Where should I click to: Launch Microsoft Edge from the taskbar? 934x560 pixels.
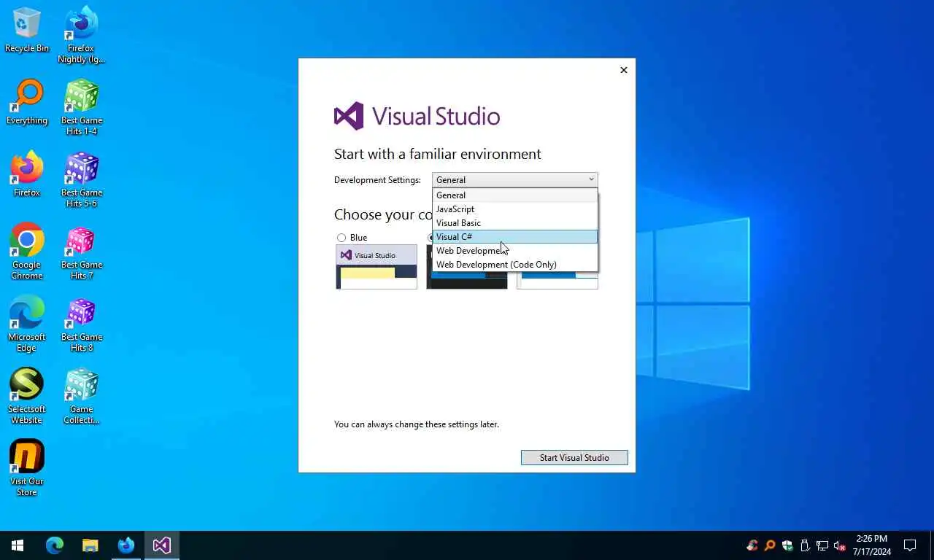55,545
